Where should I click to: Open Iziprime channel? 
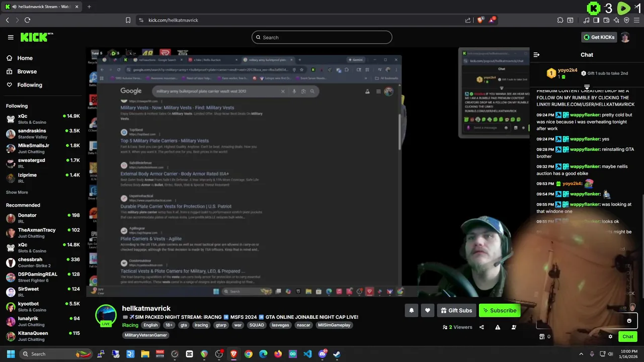tap(43, 177)
